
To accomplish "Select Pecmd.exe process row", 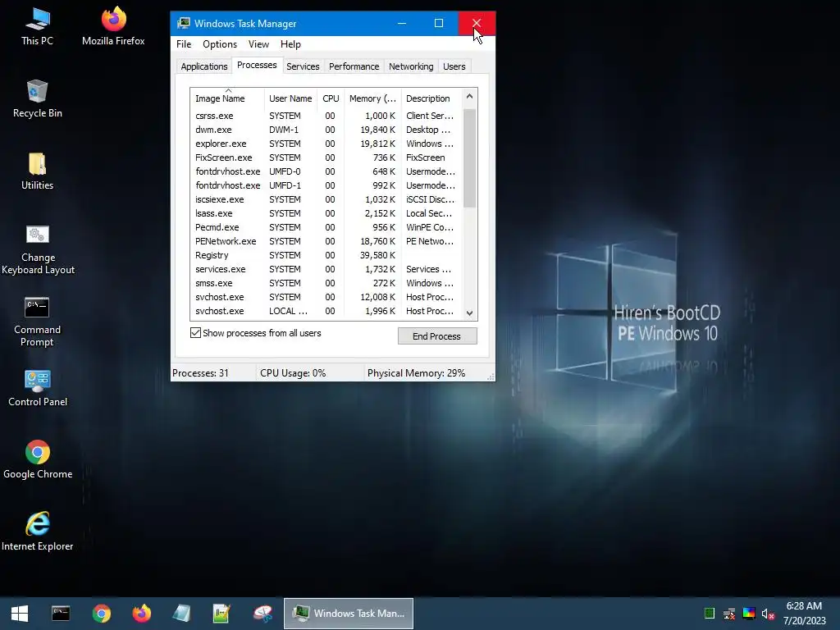I will click(x=326, y=227).
